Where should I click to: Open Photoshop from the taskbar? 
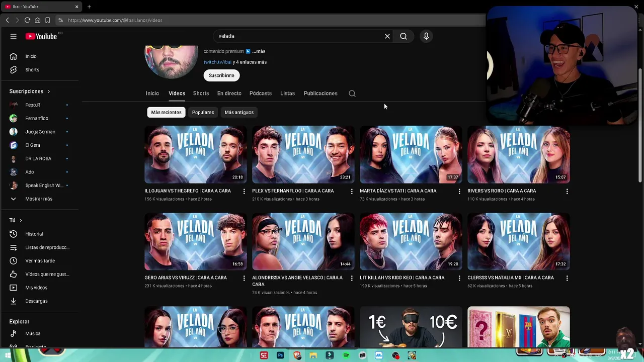coord(280,355)
